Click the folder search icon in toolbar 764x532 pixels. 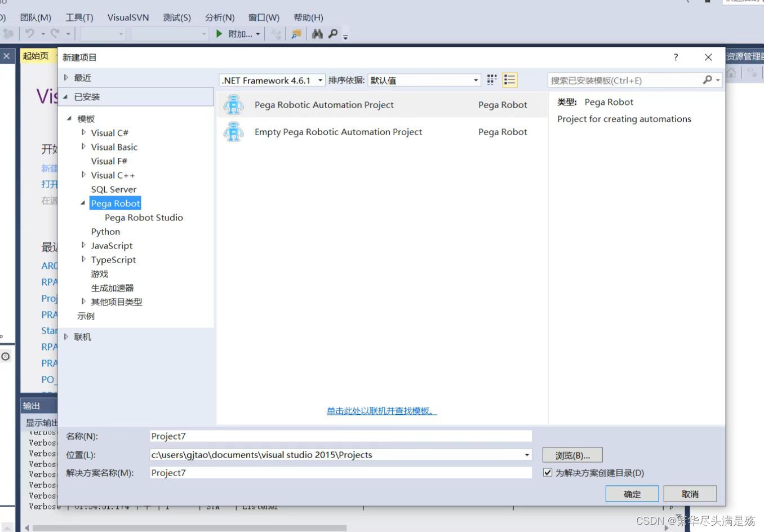tap(296, 34)
